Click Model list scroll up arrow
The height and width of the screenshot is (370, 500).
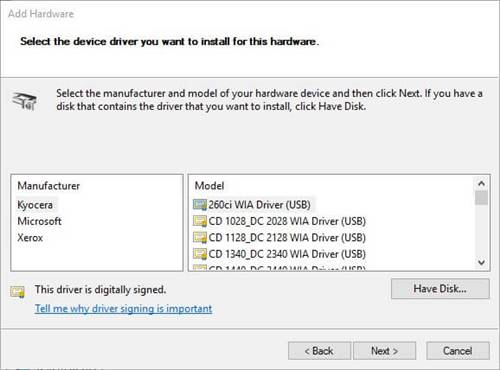click(x=481, y=183)
